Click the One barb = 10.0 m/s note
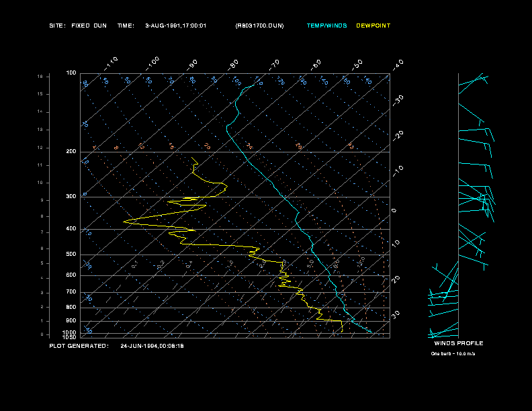The height and width of the screenshot is (411, 532). coord(453,354)
